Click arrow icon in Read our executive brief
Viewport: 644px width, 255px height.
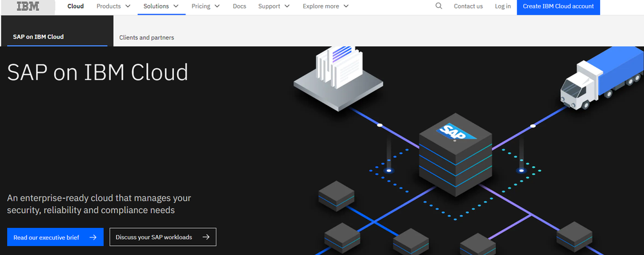(x=93, y=238)
